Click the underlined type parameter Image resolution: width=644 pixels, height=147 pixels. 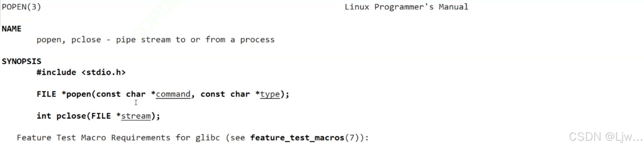[x=270, y=94]
